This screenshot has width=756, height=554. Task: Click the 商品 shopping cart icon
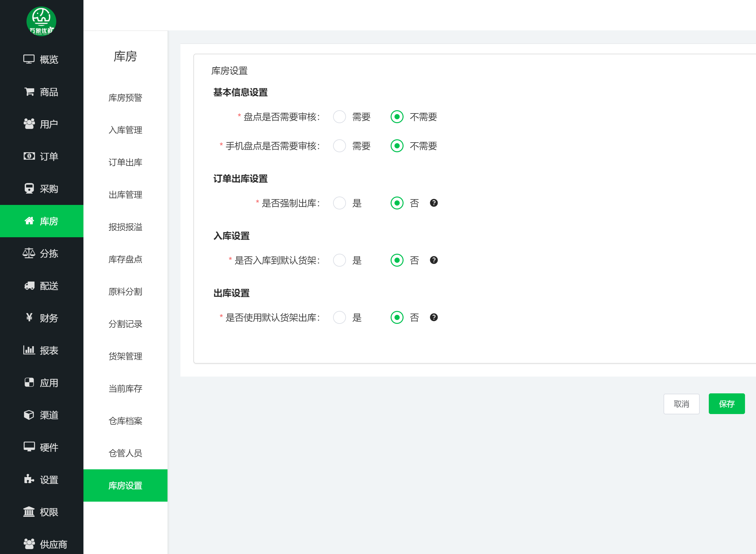(x=29, y=91)
